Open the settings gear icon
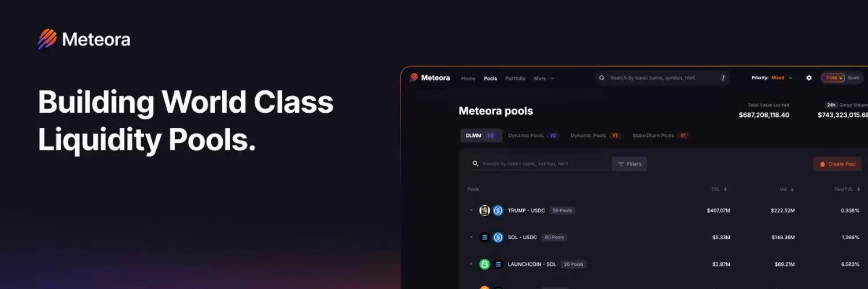This screenshot has height=289, width=868. tap(809, 78)
